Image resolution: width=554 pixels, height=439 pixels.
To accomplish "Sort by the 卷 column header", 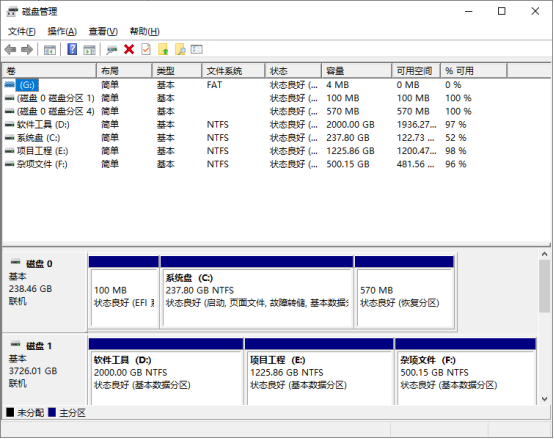I will (x=49, y=71).
